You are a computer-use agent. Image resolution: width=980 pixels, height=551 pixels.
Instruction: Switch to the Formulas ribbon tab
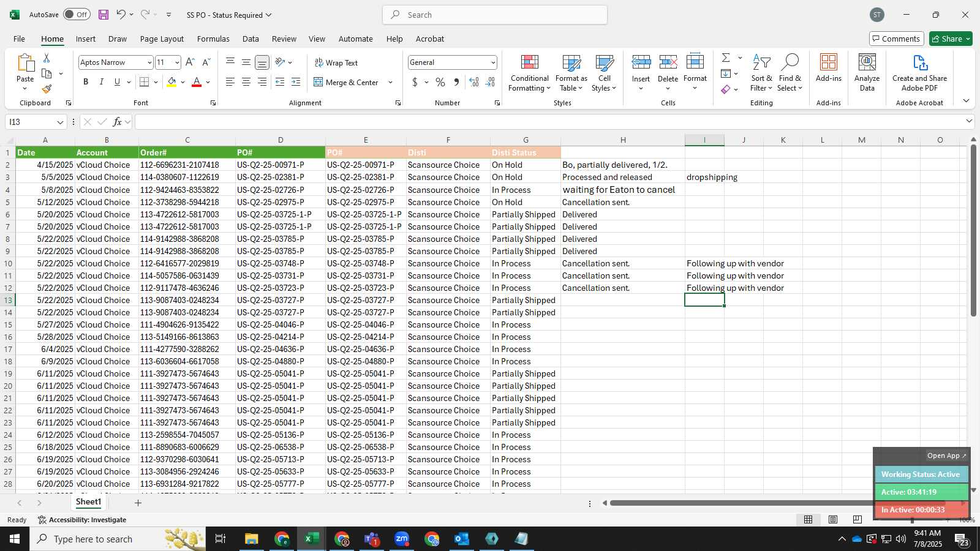tap(213, 39)
